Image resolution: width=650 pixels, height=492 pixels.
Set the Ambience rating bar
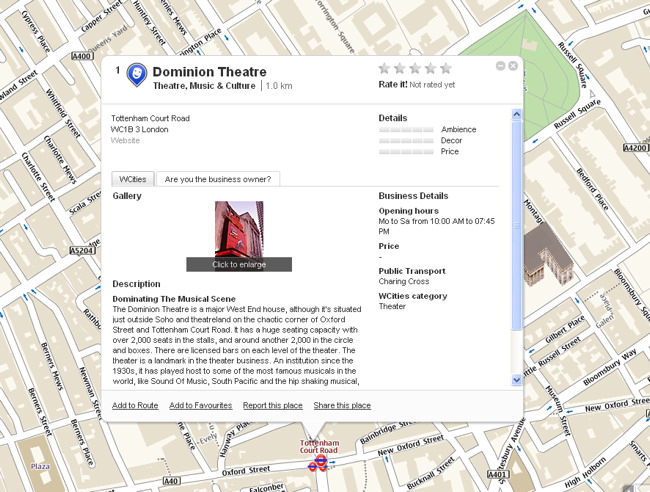(x=406, y=130)
